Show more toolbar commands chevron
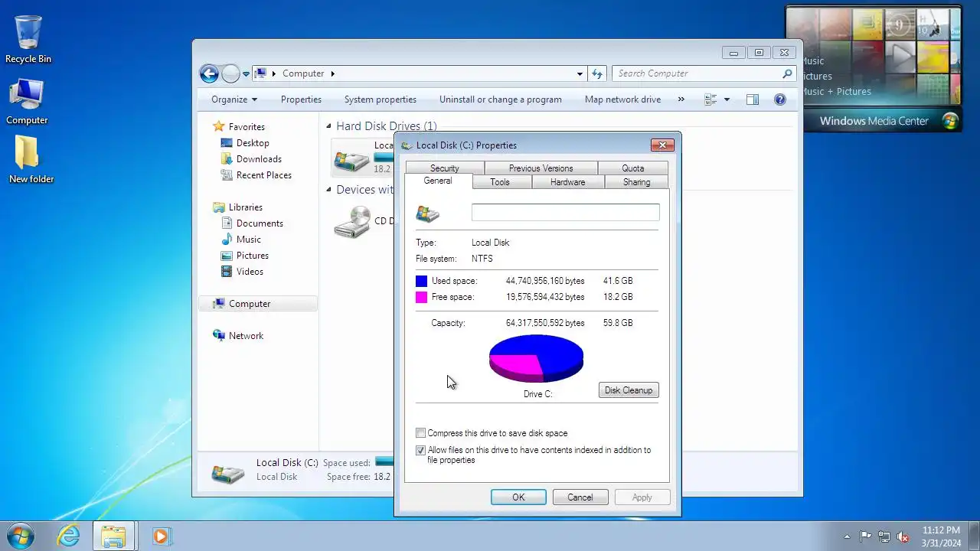 tap(681, 99)
